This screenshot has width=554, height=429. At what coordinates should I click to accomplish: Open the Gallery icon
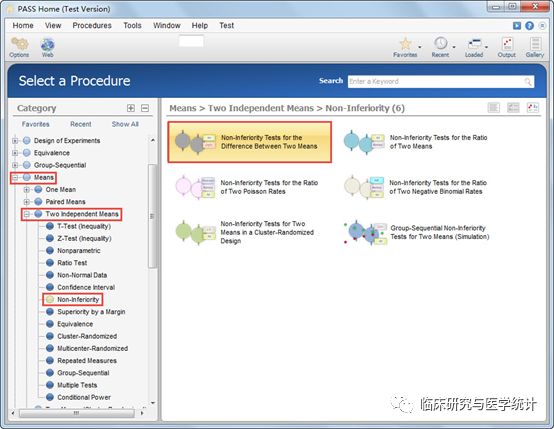[x=535, y=47]
